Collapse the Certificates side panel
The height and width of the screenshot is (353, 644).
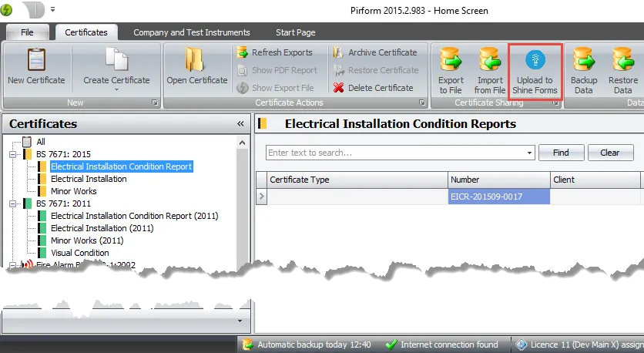pos(240,123)
